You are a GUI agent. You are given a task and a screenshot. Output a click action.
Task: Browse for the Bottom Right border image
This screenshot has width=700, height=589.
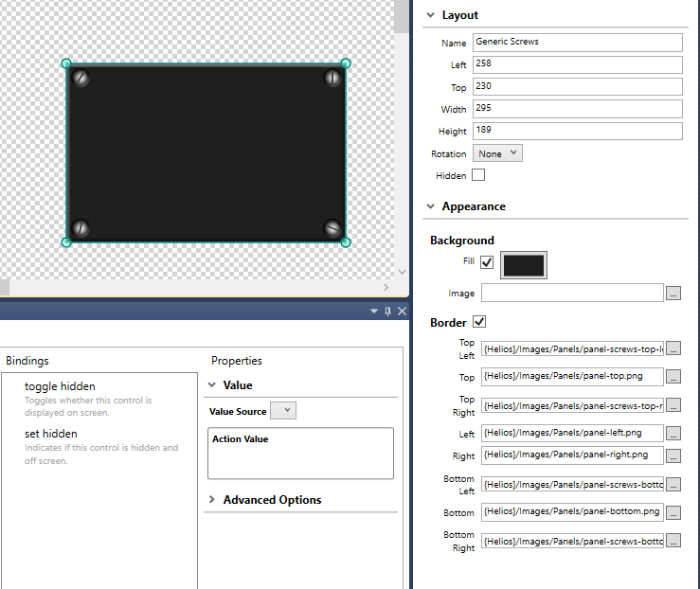[x=673, y=541]
